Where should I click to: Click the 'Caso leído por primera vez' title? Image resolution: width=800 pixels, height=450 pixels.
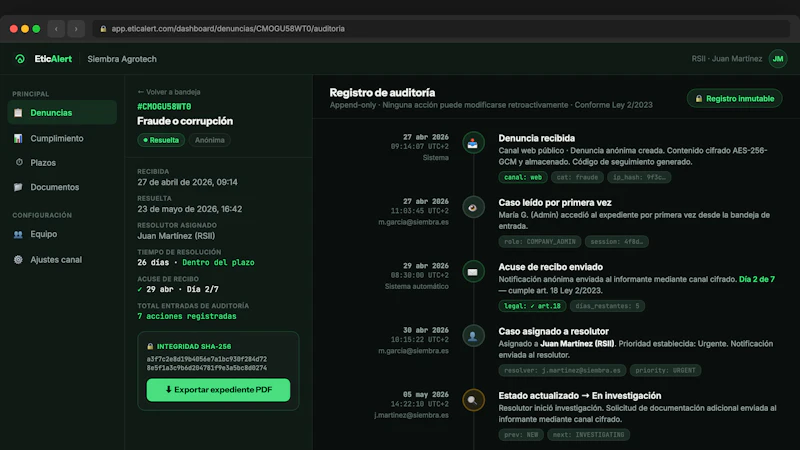coord(555,203)
